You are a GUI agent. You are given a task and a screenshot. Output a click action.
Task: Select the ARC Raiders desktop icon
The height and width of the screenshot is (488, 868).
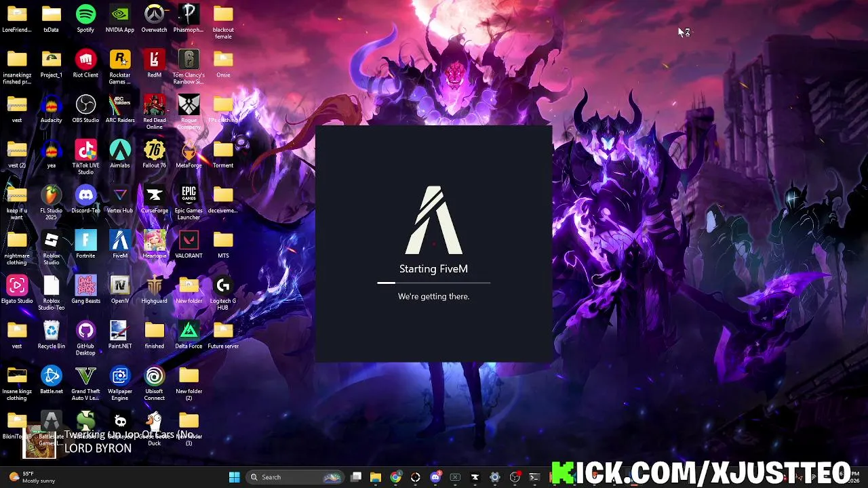click(x=120, y=109)
